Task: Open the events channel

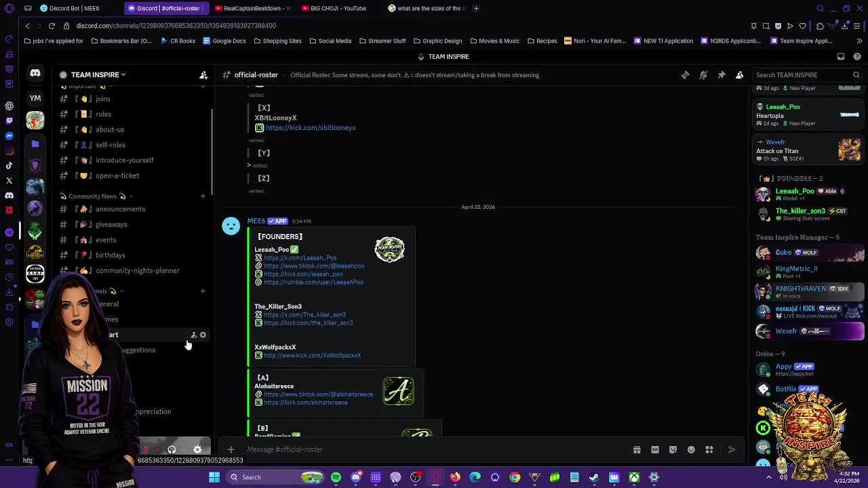Action: pyautogui.click(x=132, y=240)
